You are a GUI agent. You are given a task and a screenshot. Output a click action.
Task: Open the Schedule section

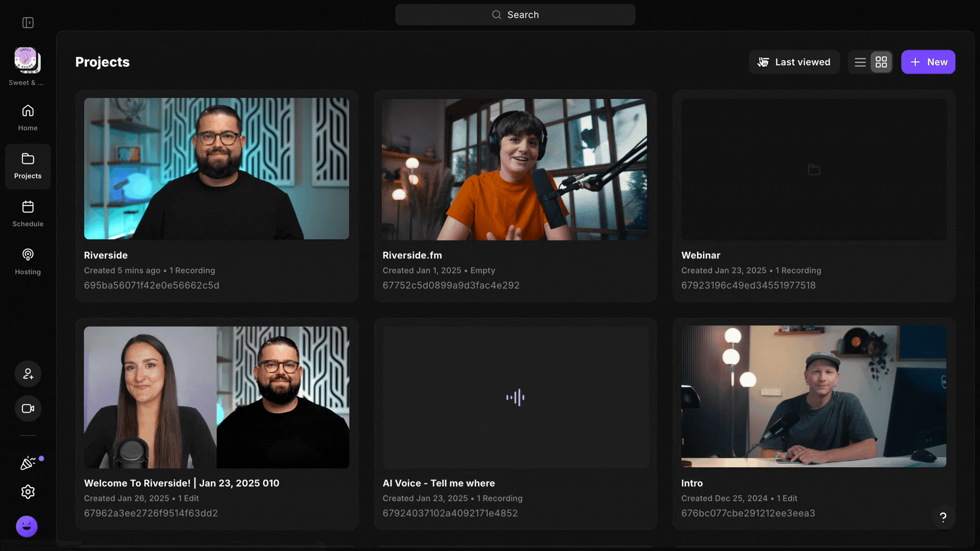coord(28,213)
